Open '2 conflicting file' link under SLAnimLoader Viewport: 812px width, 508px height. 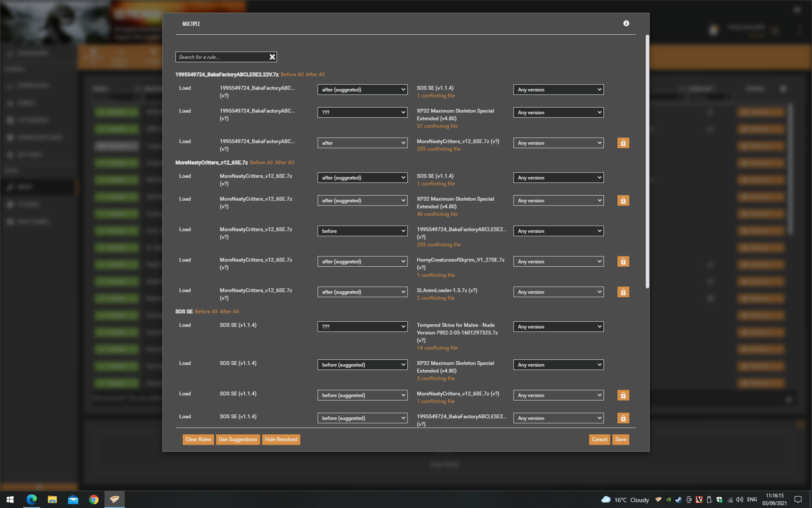click(x=436, y=298)
